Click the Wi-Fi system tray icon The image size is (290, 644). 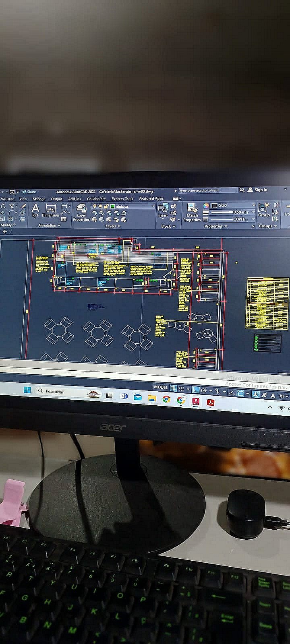tap(281, 408)
